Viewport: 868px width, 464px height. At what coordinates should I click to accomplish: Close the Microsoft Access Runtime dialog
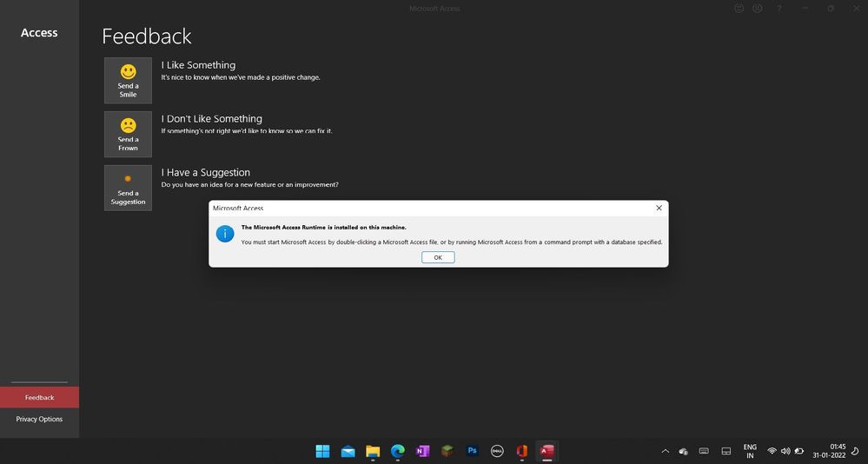click(x=659, y=209)
